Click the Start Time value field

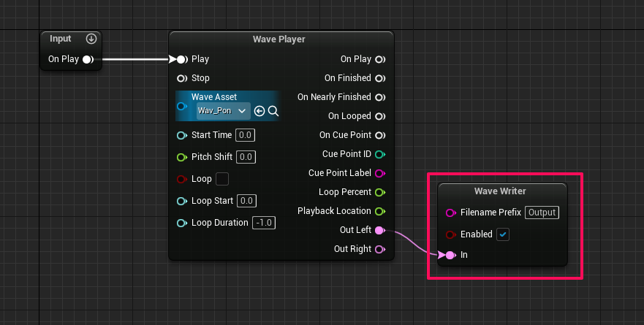(x=245, y=135)
